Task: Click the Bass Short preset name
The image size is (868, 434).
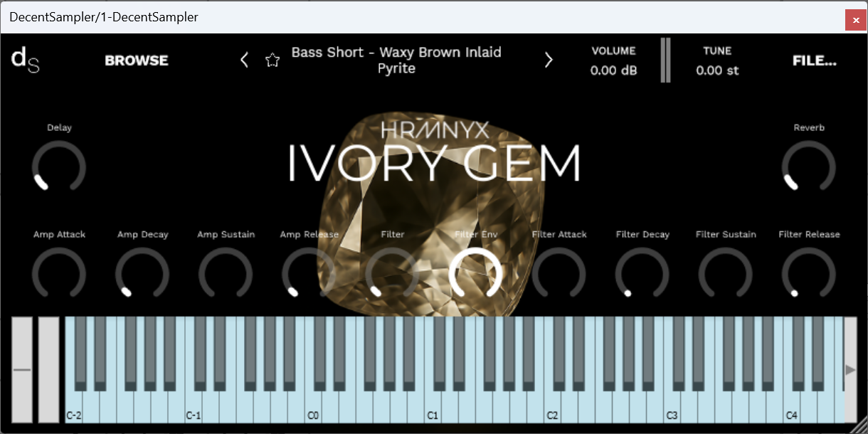Action: 396,60
